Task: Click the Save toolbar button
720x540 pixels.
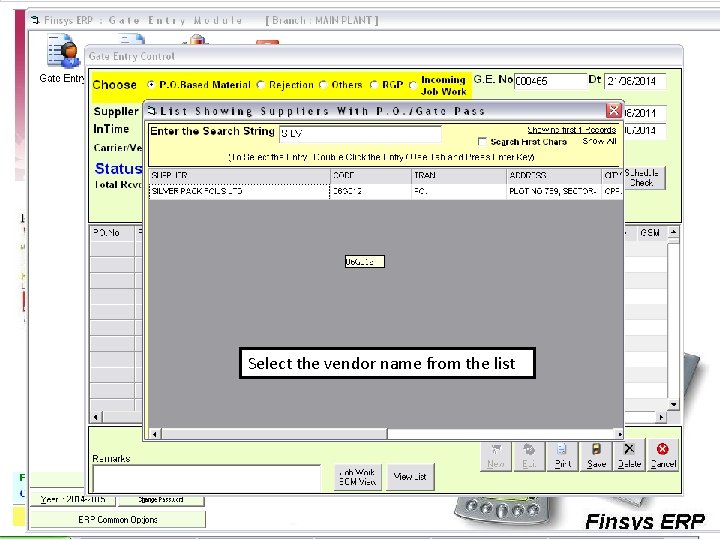Action: (596, 456)
